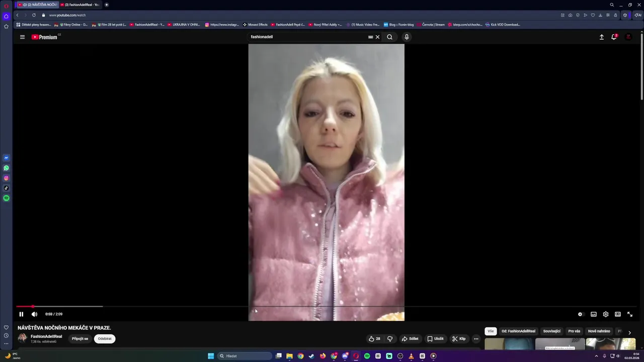Image resolution: width=644 pixels, height=362 pixels.
Task: Open more actions three-dot menu
Action: coord(476,339)
